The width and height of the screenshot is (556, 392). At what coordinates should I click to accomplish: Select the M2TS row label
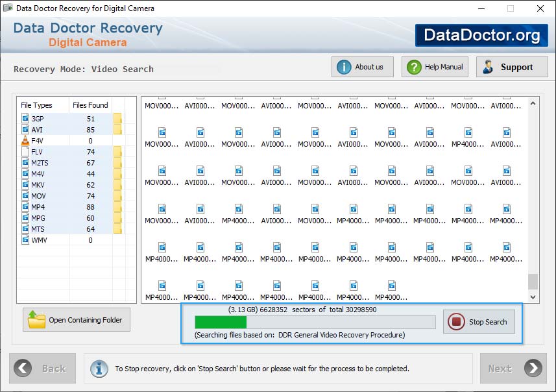click(40, 163)
